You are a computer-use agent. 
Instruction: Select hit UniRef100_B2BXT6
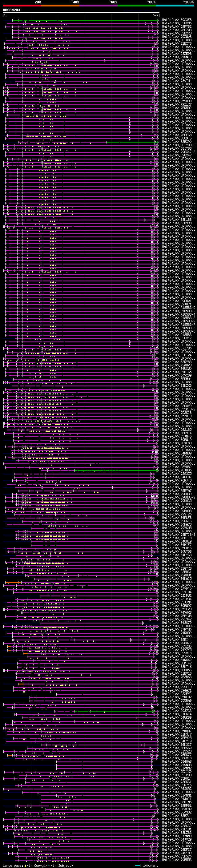point(177,43)
